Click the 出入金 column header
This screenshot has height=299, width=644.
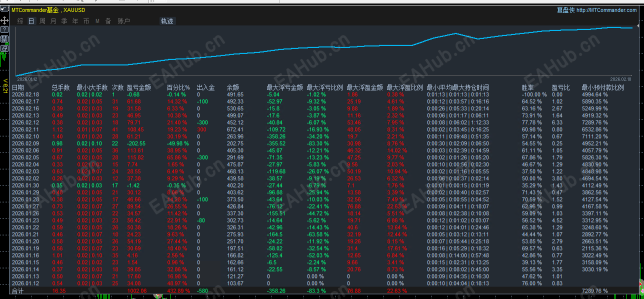tap(205, 87)
